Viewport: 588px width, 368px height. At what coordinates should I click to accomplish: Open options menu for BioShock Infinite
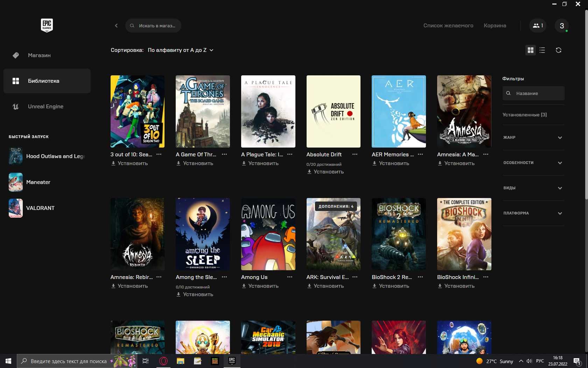coord(486,277)
